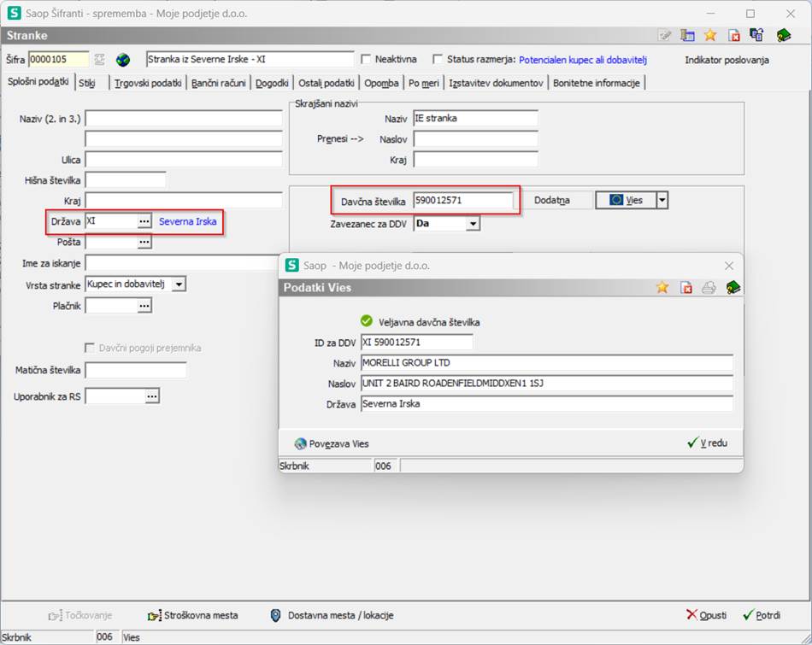Click the Šifra code field

click(x=58, y=59)
